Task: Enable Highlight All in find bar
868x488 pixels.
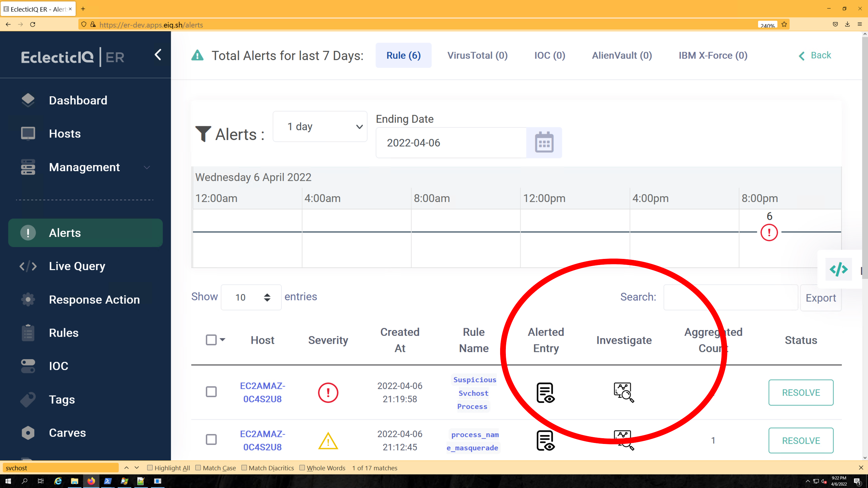Action: pyautogui.click(x=150, y=468)
